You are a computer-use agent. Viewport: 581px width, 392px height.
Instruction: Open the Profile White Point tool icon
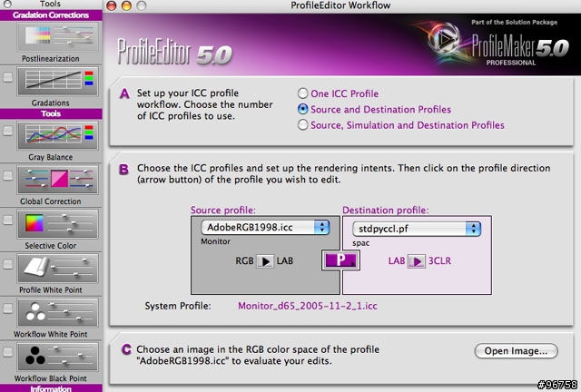57,269
